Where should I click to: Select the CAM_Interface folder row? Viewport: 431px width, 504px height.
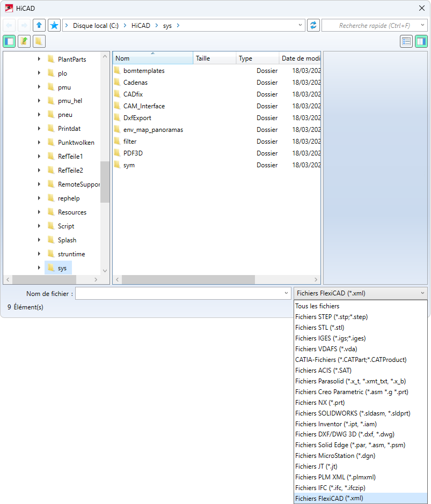[x=217, y=106]
